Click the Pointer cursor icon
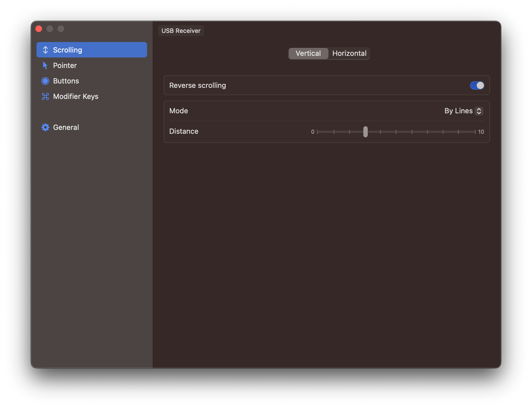Viewport: 532px width, 409px height. coord(46,65)
